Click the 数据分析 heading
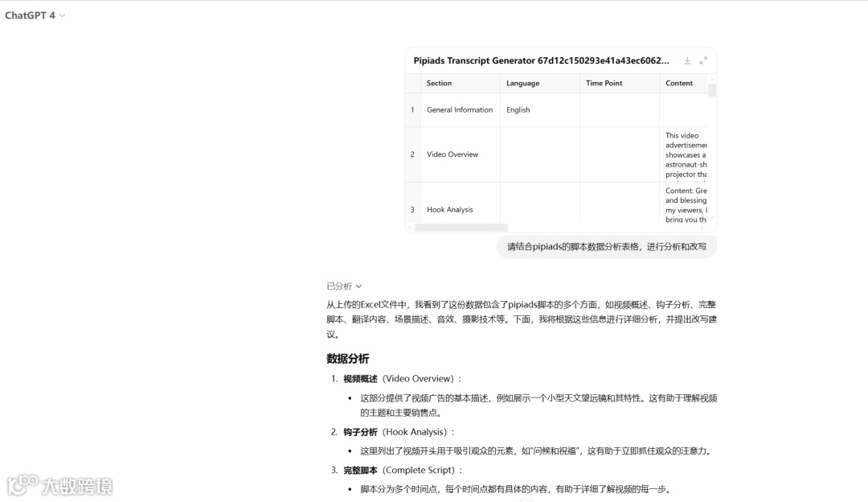The width and height of the screenshot is (868, 502). [348, 359]
